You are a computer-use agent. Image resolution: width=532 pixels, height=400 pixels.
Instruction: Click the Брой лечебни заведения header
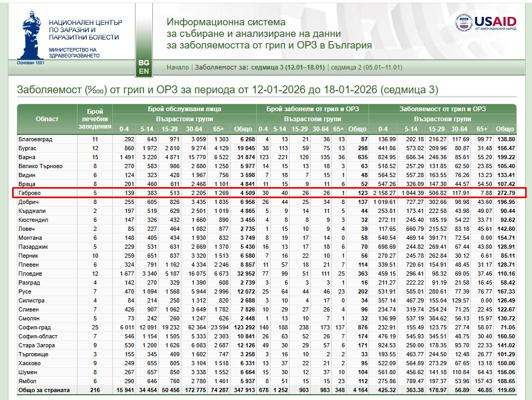click(95, 119)
